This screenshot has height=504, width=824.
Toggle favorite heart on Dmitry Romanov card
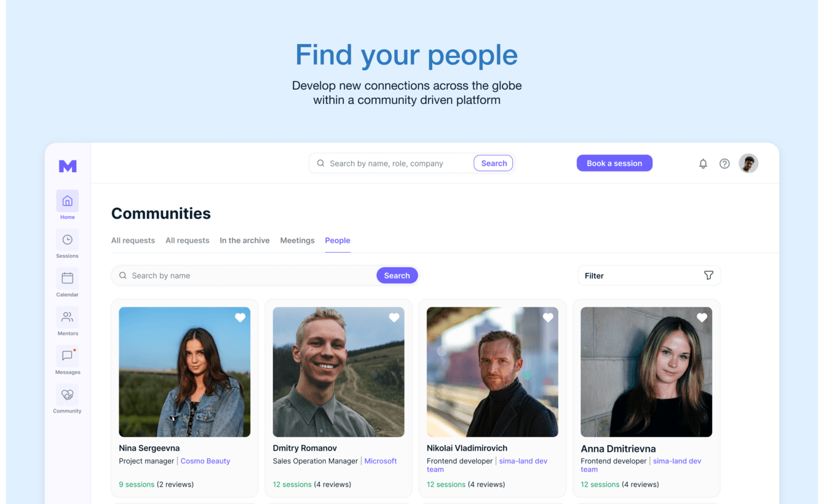(x=394, y=318)
